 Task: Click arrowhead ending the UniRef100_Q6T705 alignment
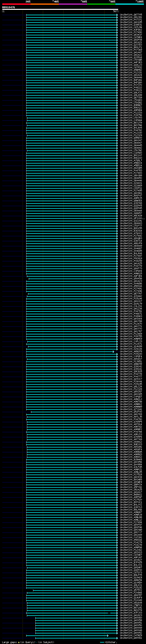pos(117,15)
